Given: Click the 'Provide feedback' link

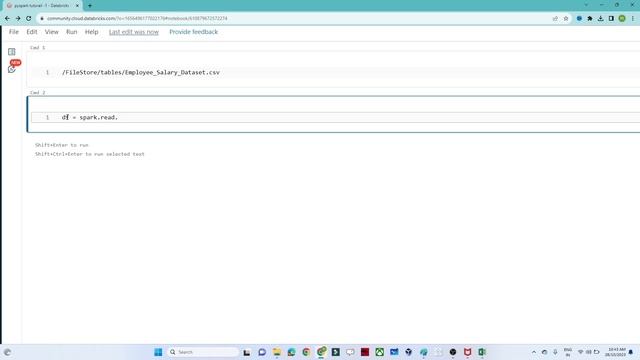Looking at the screenshot, I should tap(193, 32).
